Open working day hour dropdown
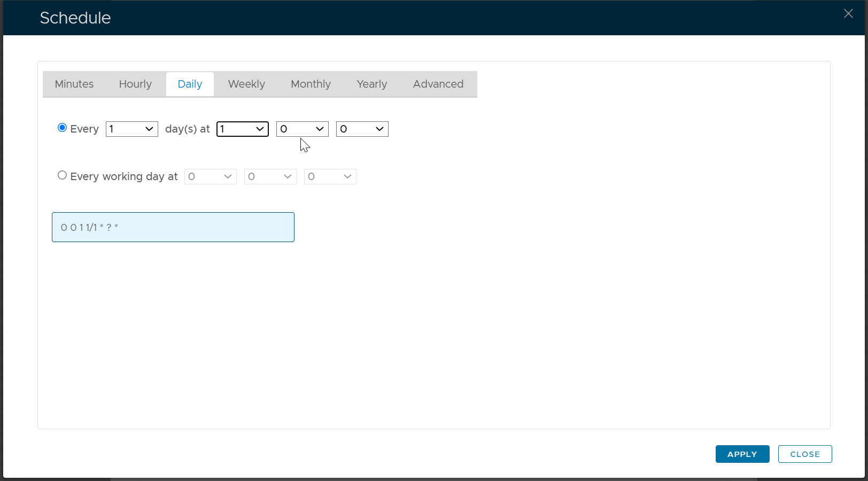The width and height of the screenshot is (868, 481). (210, 177)
